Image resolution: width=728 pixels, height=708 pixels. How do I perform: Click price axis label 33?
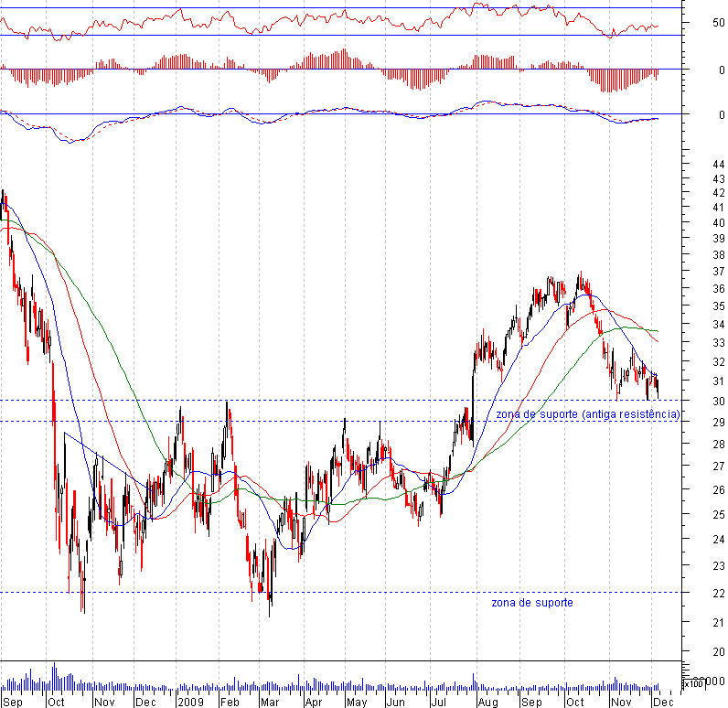tap(719, 343)
